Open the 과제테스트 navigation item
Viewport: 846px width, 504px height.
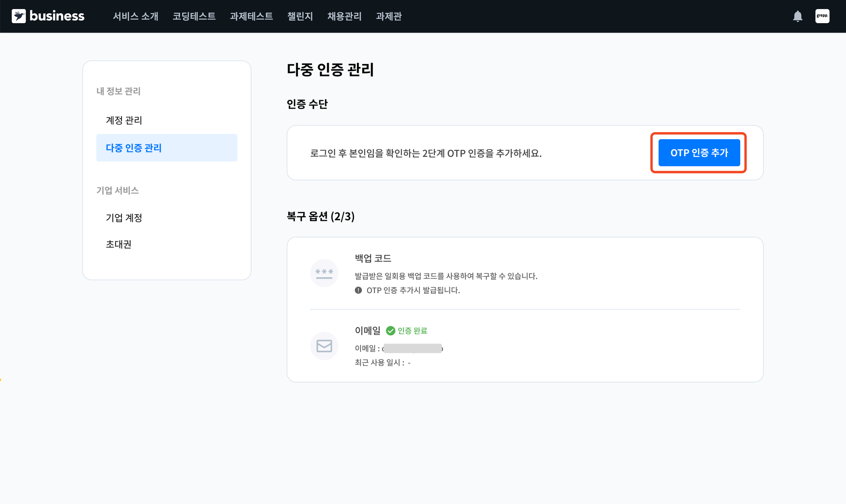point(251,16)
